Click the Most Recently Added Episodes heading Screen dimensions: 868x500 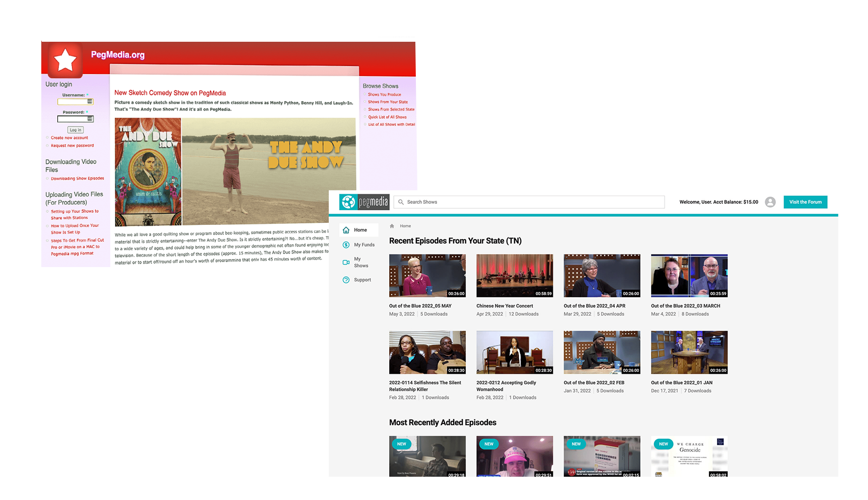(x=443, y=423)
